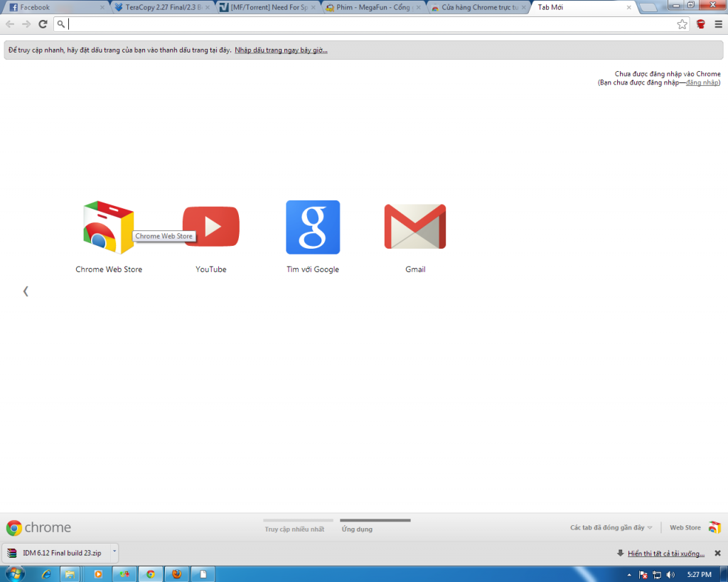Open the Chrome Web Store app icon
This screenshot has height=582, width=728.
click(108, 227)
